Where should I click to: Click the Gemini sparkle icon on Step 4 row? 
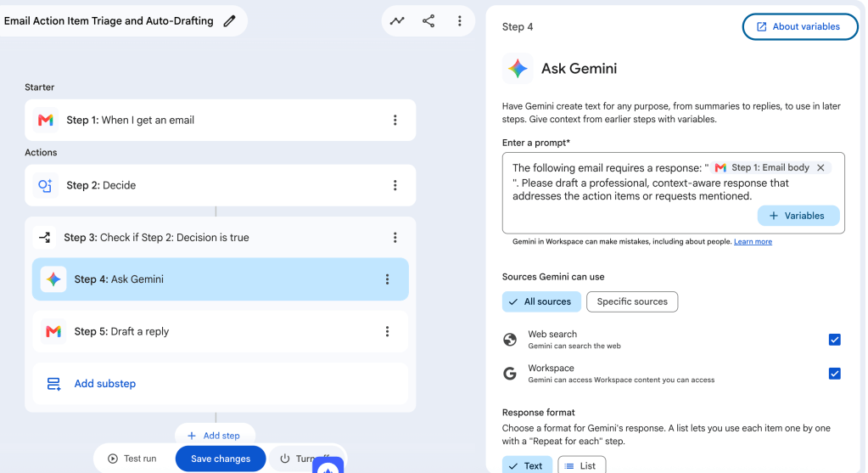click(x=53, y=279)
